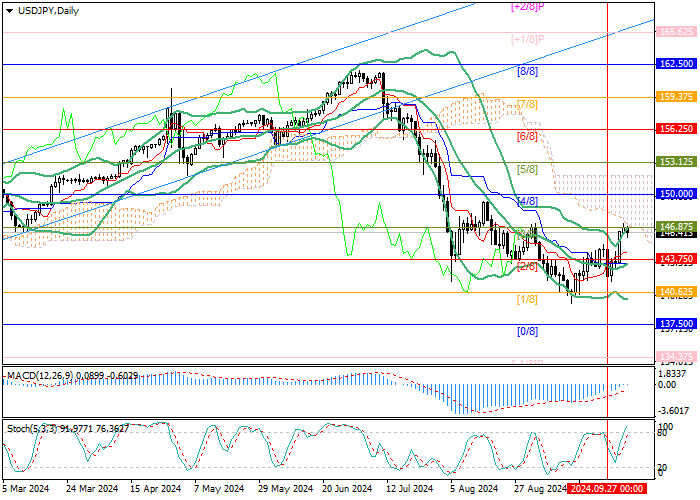The width and height of the screenshot is (700, 500).
Task: Click the 20 Jun 2024 date label
Action: (x=347, y=488)
